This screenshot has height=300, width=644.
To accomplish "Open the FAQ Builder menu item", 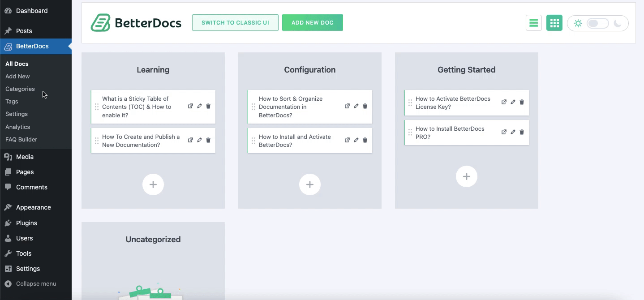I will [21, 139].
